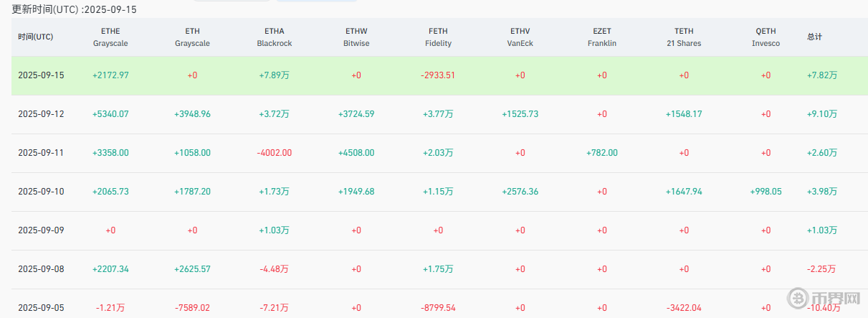Click the 总计 total column header

[814, 37]
